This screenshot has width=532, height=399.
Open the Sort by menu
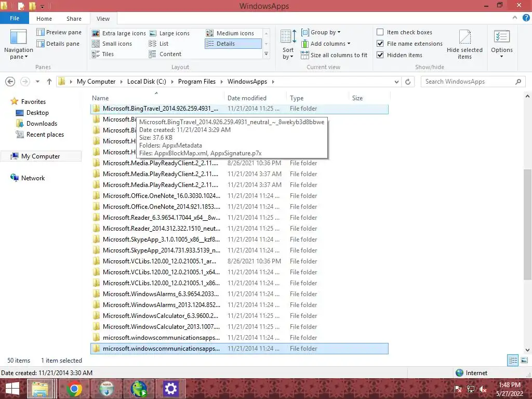(288, 44)
